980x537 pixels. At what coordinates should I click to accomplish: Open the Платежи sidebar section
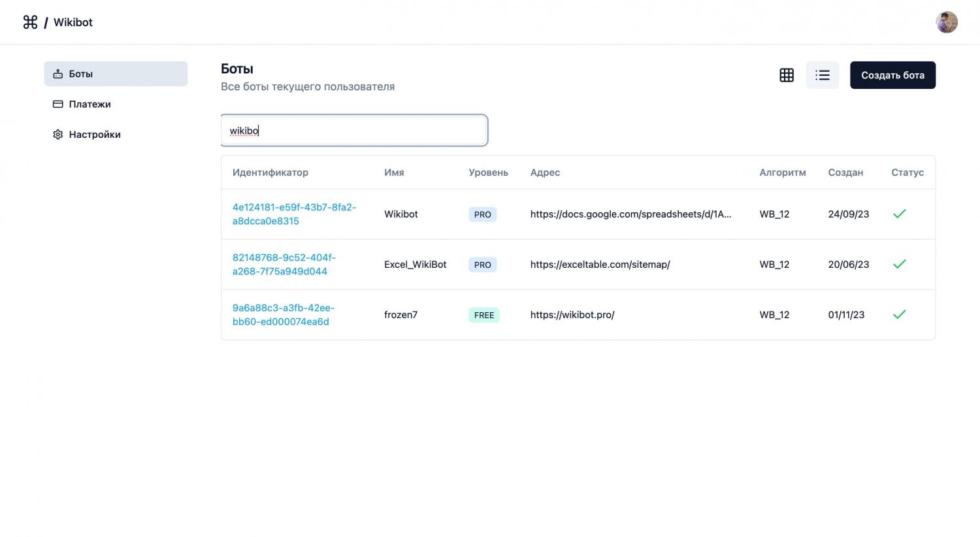90,104
